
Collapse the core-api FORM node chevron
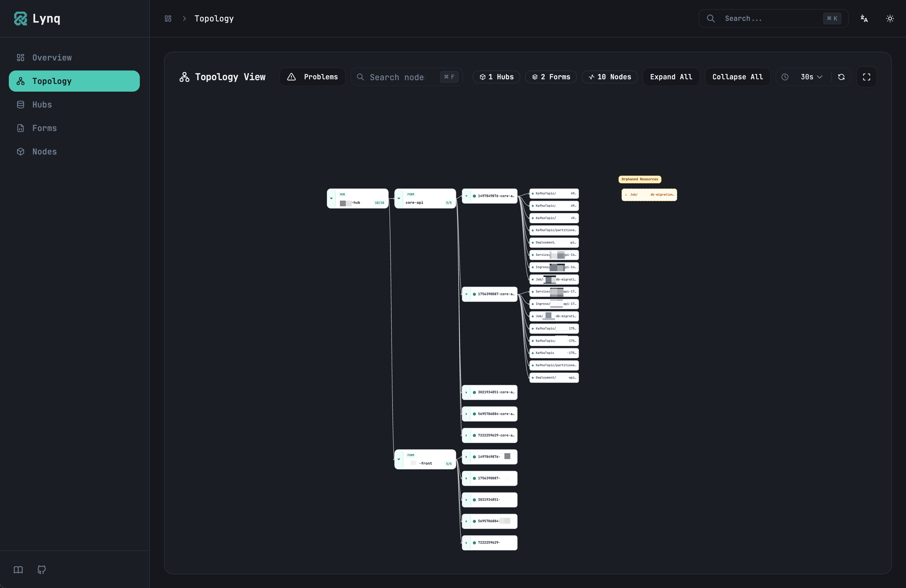pos(399,198)
